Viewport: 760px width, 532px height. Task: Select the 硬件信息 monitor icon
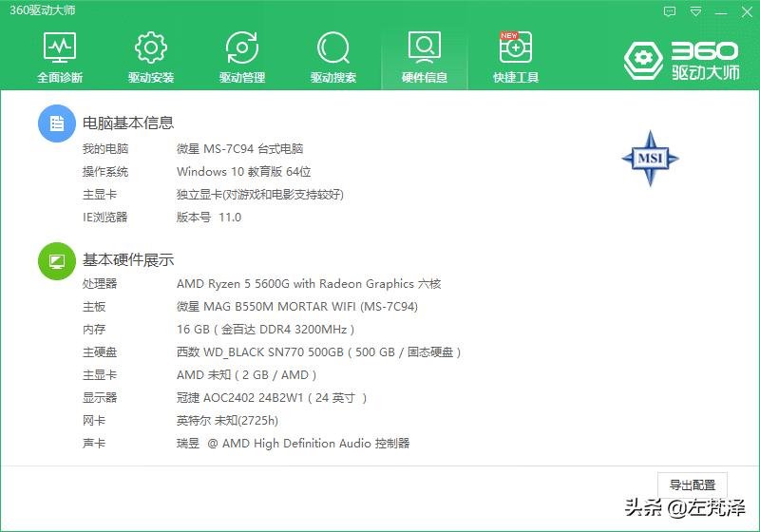point(425,47)
